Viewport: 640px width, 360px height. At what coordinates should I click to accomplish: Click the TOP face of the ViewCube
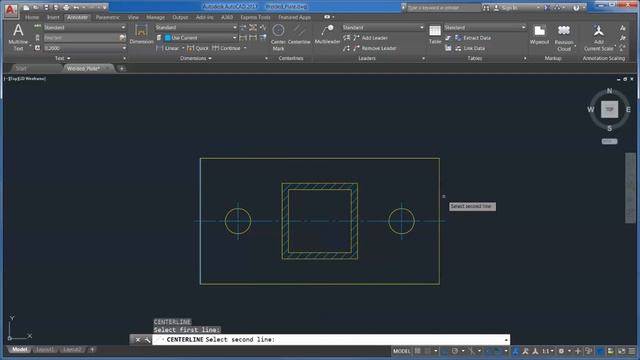609,109
